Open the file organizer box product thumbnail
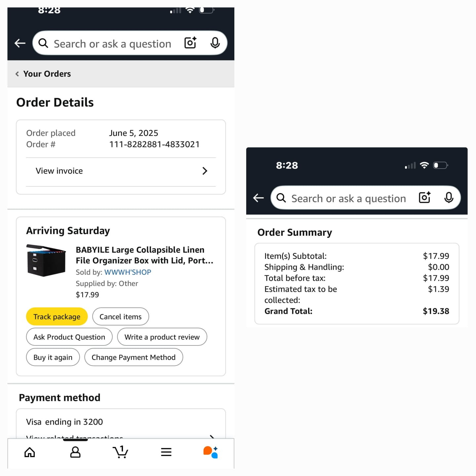The width and height of the screenshot is (476, 476). tap(46, 260)
